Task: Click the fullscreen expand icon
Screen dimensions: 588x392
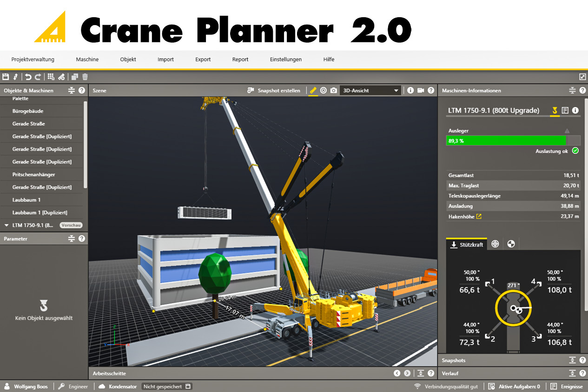Action: [x=582, y=77]
